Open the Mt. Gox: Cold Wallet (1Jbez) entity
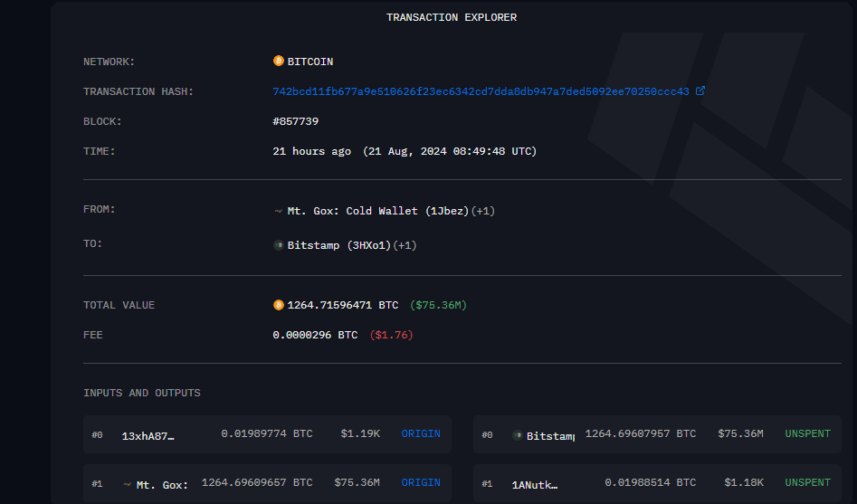The image size is (857, 504). click(378, 211)
